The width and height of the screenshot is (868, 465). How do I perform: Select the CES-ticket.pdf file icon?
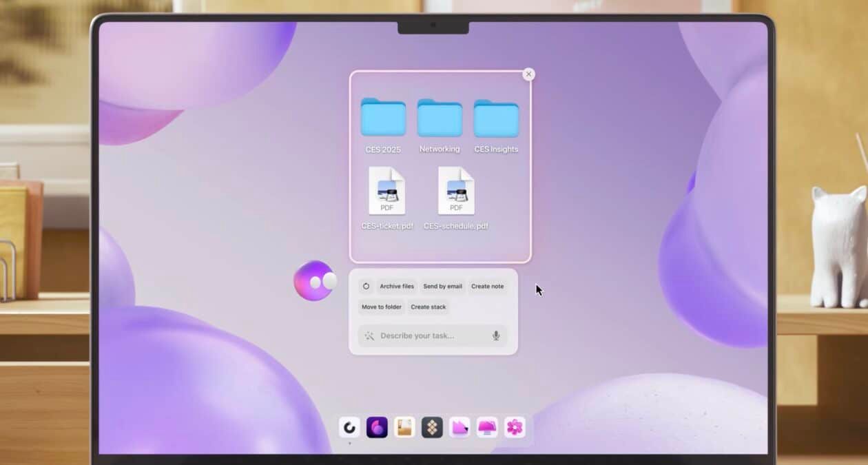(387, 191)
